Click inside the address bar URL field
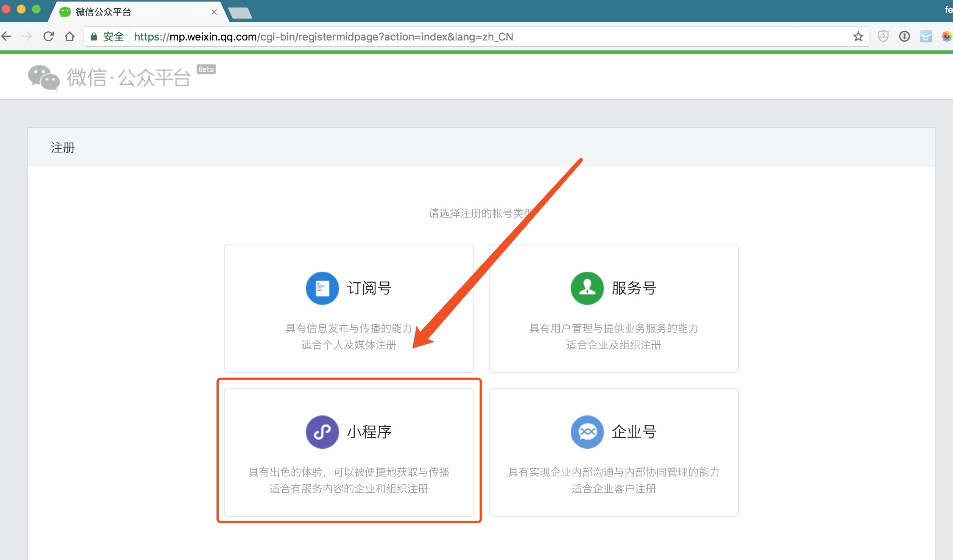953x560 pixels. tap(322, 36)
